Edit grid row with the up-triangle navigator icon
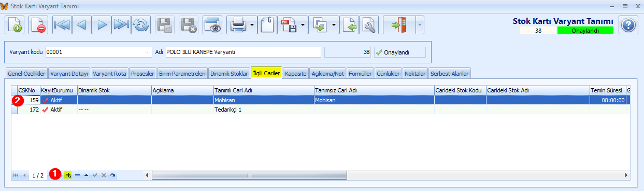The image size is (644, 191). click(86, 175)
